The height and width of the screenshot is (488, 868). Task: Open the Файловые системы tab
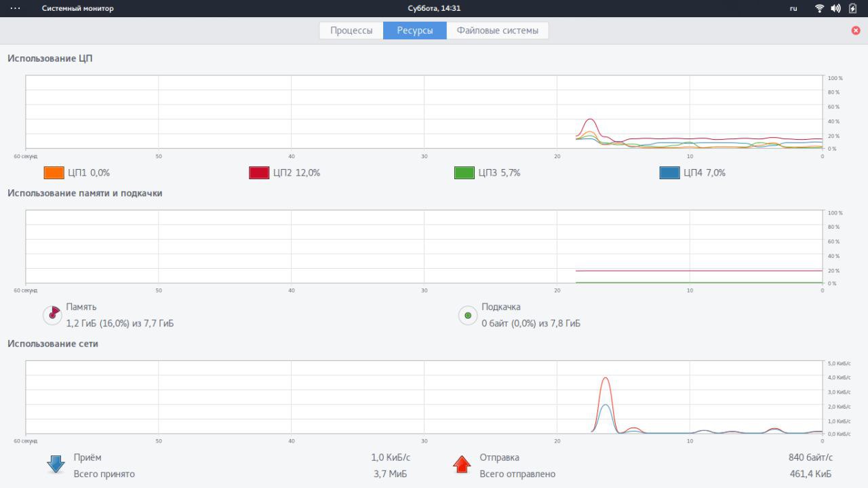click(498, 31)
